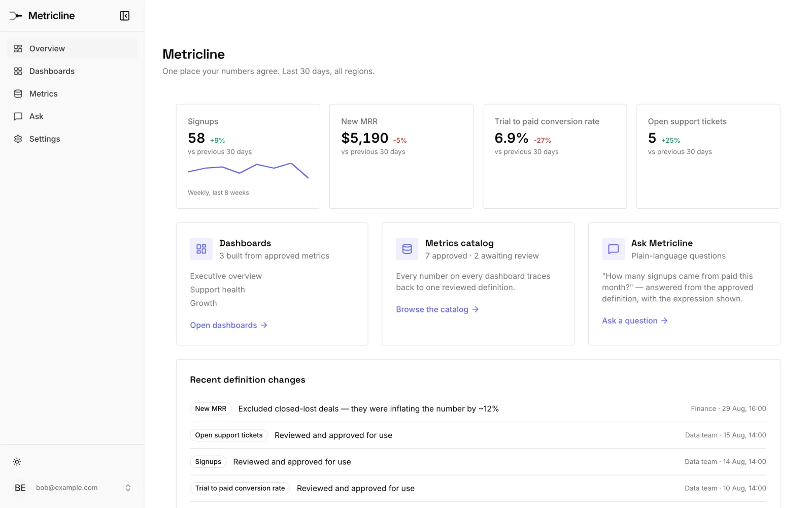Click the Ask Metricline card chat icon

point(613,249)
